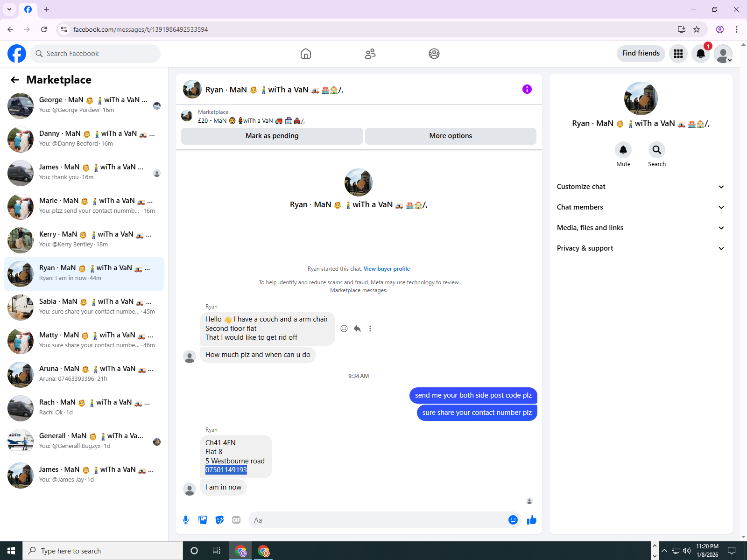
Task: Open notifications bell with red badge
Action: click(x=701, y=54)
